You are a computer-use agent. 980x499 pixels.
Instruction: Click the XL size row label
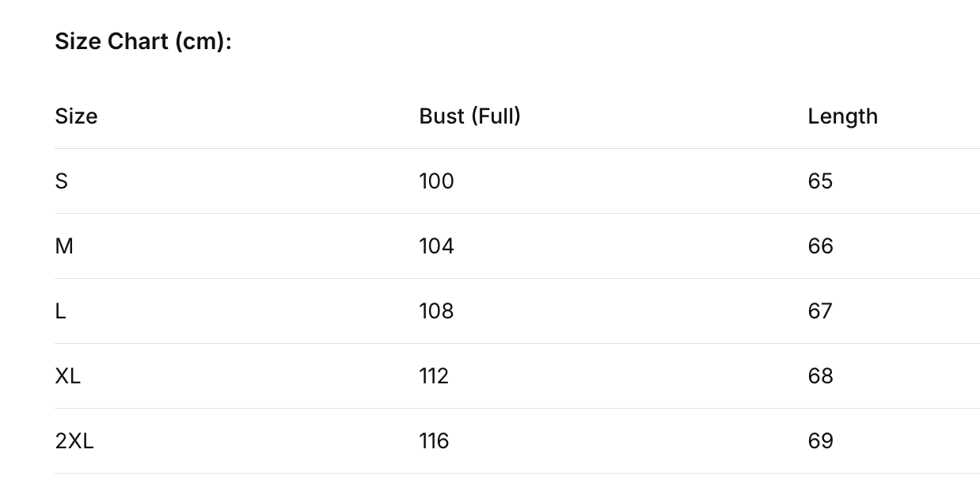click(x=68, y=376)
